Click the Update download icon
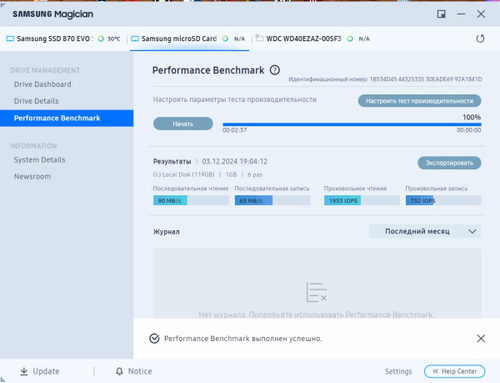 point(24,371)
